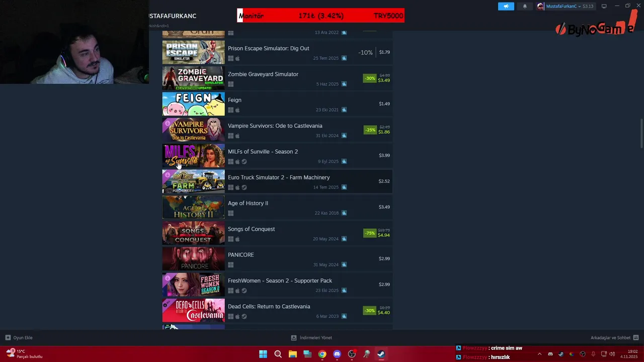644x362 pixels.
Task: Switch Steam to Big Picture mode
Action: click(604, 6)
